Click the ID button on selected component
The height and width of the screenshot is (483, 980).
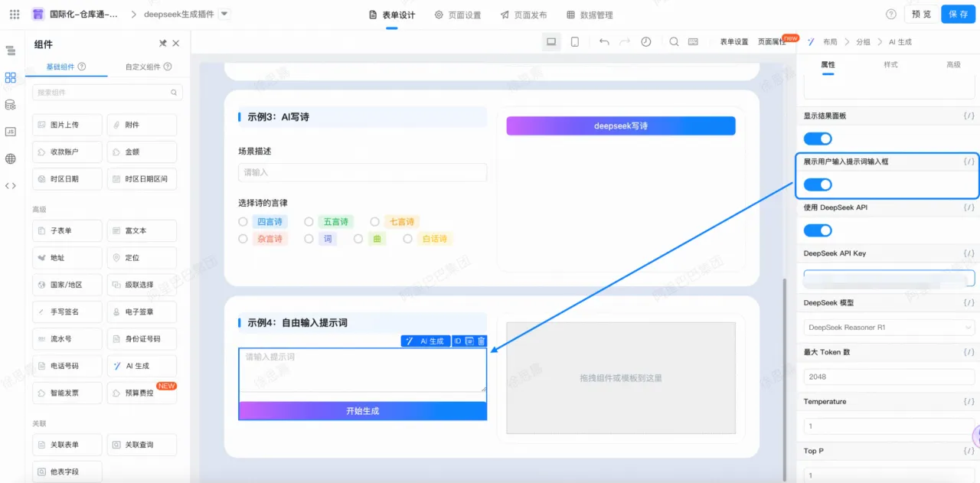point(458,341)
